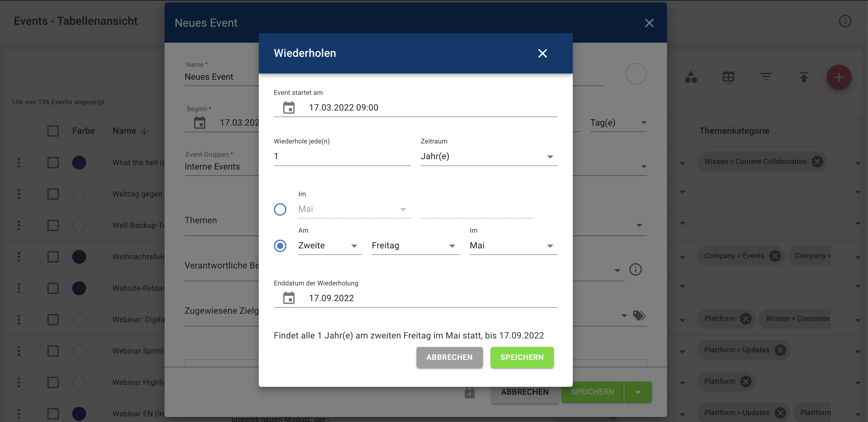The image size is (868, 422).
Task: Open the Speichern split-button arrow
Action: tap(638, 392)
